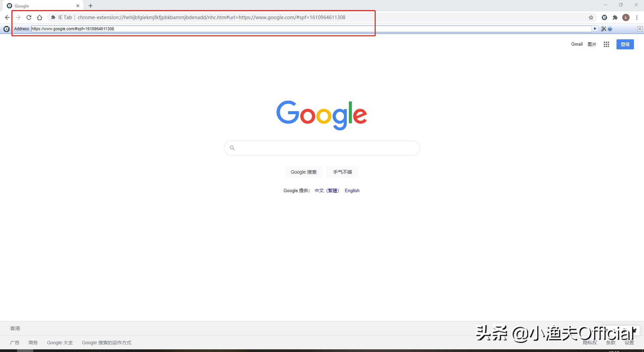This screenshot has width=644, height=352.
Task: Go to homepage using home icon
Action: pyautogui.click(x=40, y=17)
